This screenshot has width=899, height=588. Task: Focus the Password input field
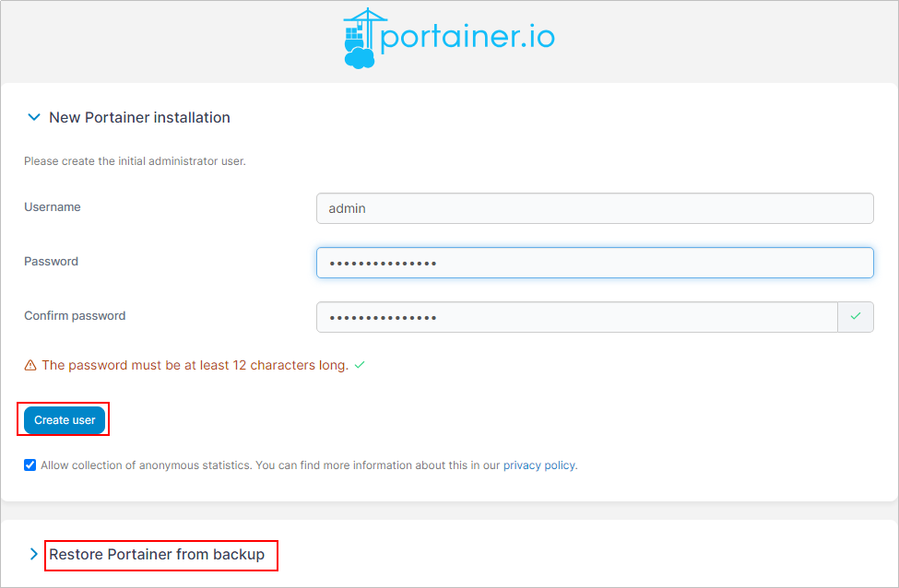point(595,263)
